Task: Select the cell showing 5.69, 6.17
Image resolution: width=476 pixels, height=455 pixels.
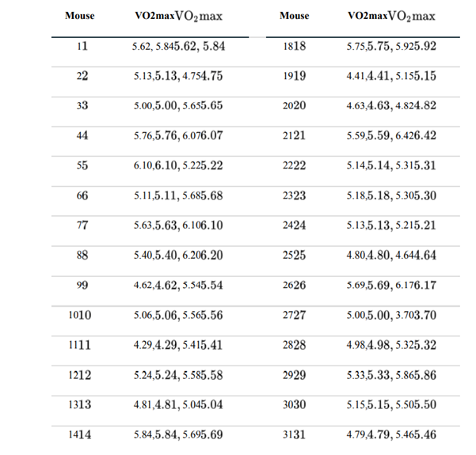Action: (391, 286)
